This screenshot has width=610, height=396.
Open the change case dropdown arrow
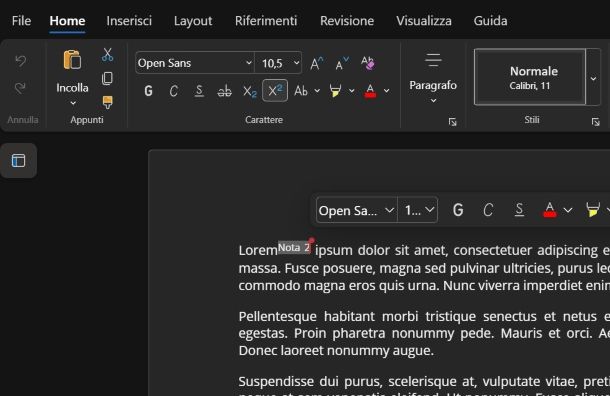tap(317, 91)
